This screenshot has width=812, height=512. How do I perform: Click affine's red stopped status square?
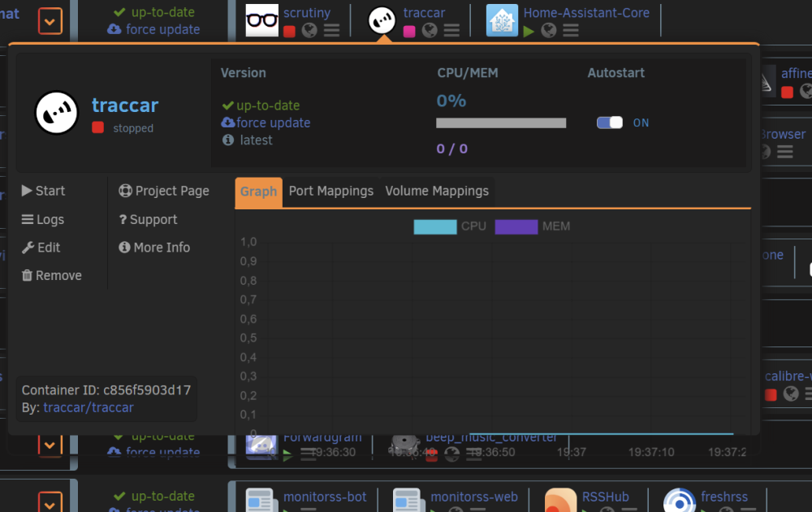(x=787, y=93)
